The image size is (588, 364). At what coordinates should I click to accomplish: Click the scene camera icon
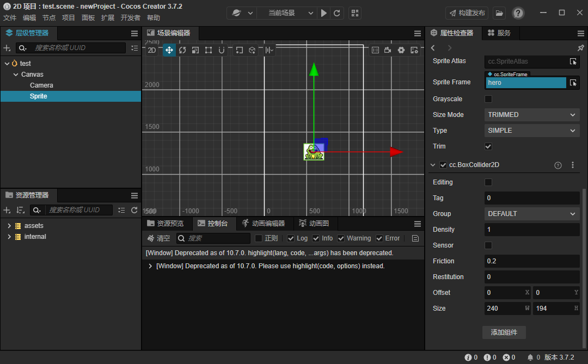pyautogui.click(x=388, y=50)
